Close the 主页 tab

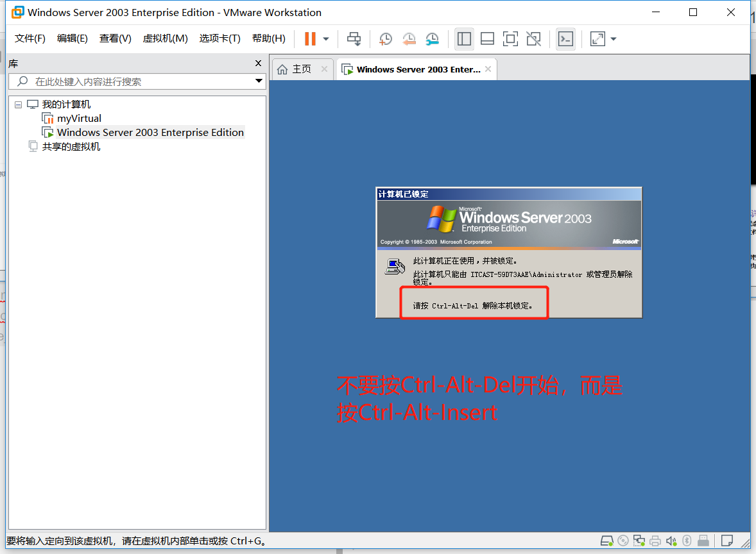(325, 69)
